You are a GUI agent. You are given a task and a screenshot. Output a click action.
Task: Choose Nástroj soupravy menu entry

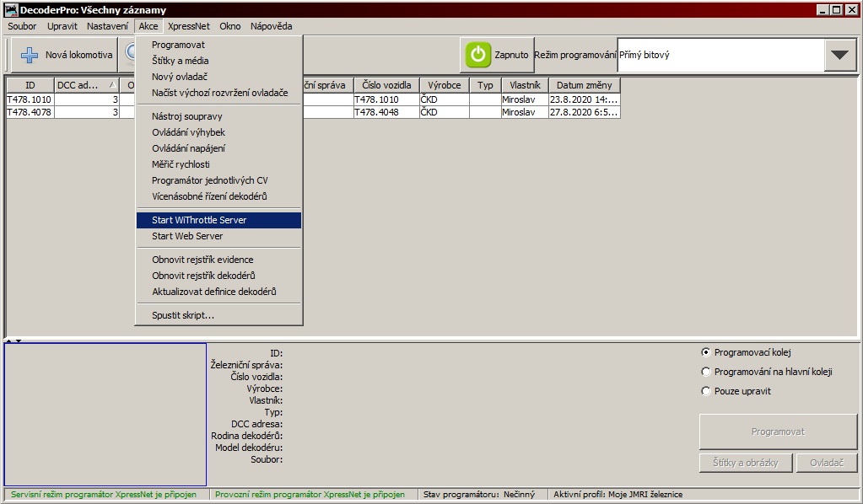pos(218,116)
